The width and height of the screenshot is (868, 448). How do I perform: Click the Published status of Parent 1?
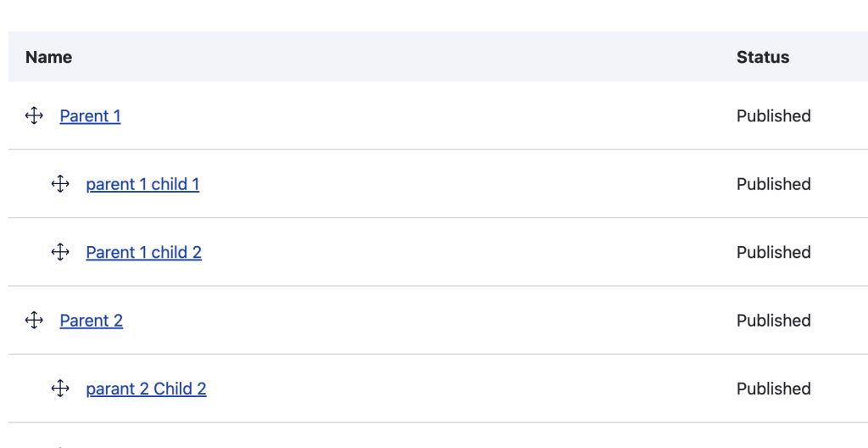click(x=773, y=116)
